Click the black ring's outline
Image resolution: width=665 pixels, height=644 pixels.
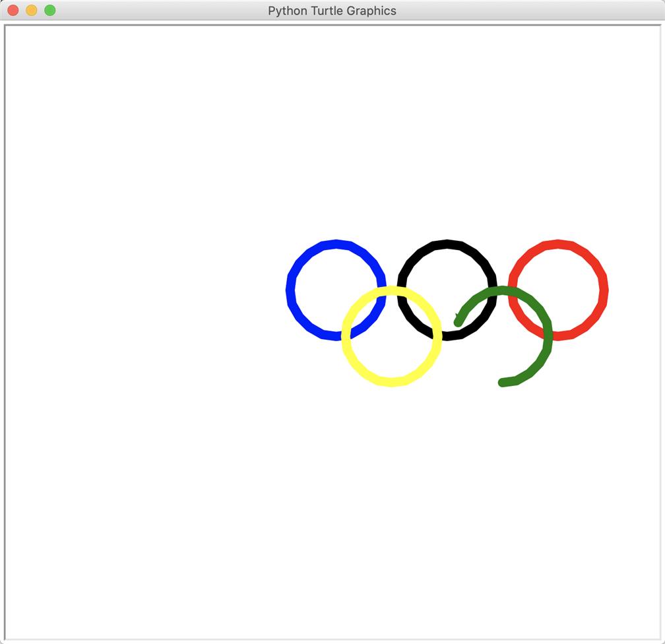point(447,244)
